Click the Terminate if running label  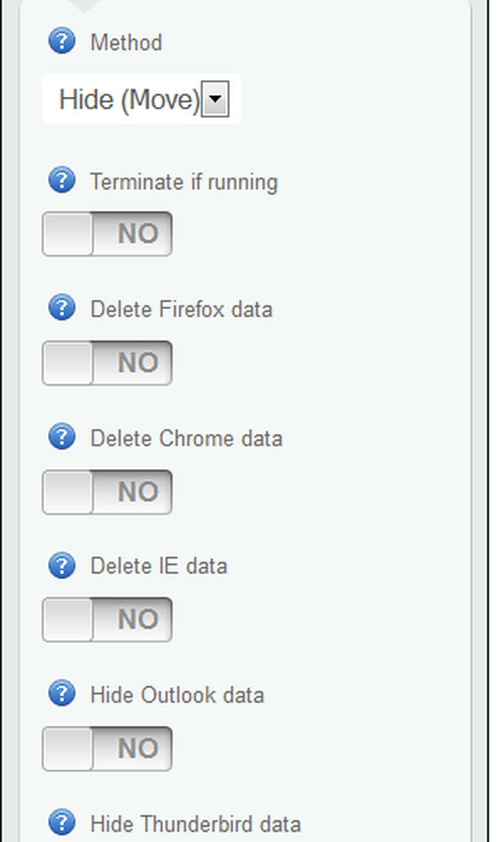point(184,182)
